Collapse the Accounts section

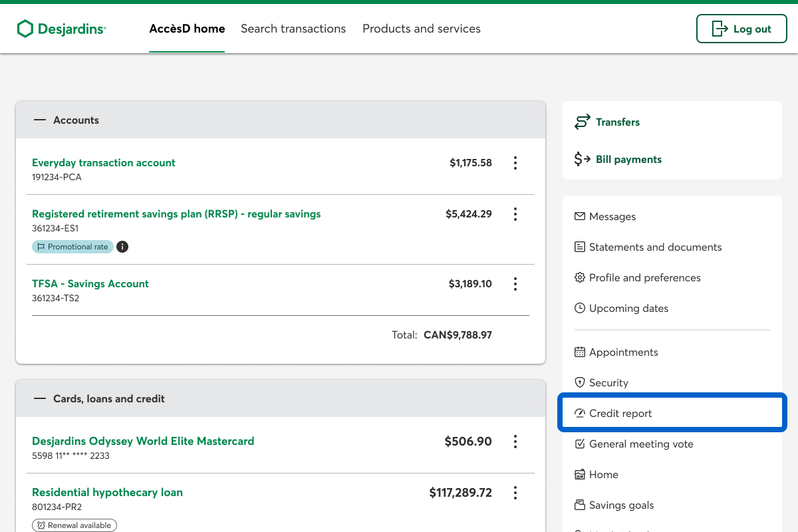[x=40, y=120]
